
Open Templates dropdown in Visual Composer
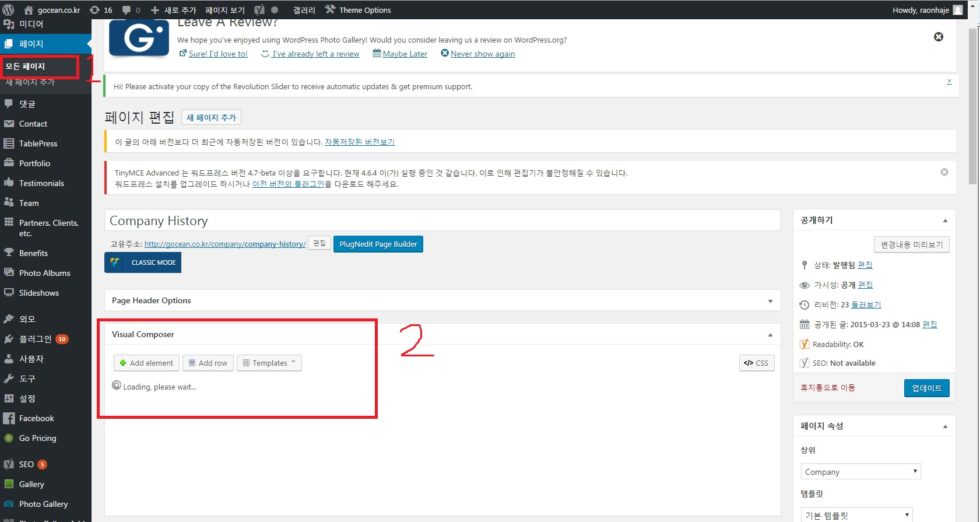click(269, 363)
